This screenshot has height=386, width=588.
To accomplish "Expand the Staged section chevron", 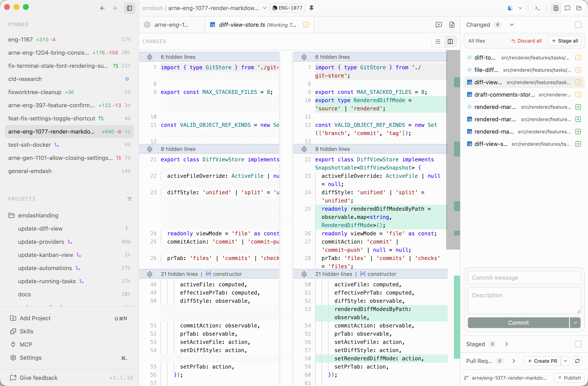I will 507,344.
